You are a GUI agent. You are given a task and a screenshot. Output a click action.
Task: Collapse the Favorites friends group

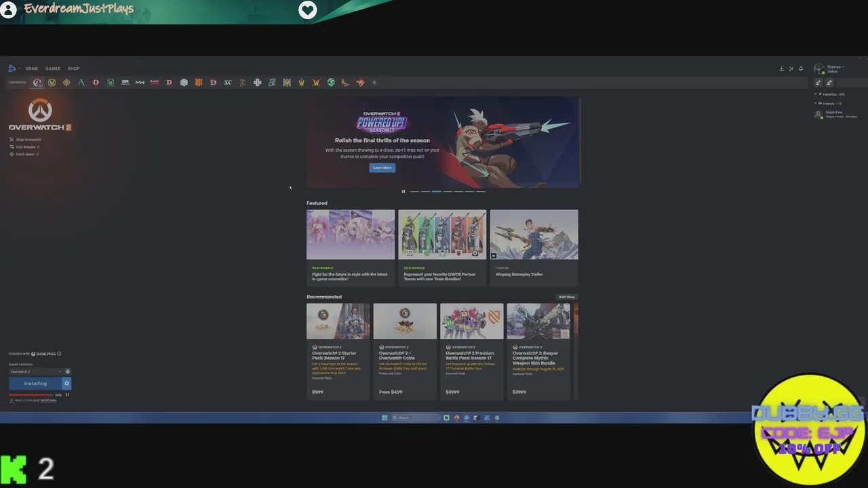click(830, 94)
